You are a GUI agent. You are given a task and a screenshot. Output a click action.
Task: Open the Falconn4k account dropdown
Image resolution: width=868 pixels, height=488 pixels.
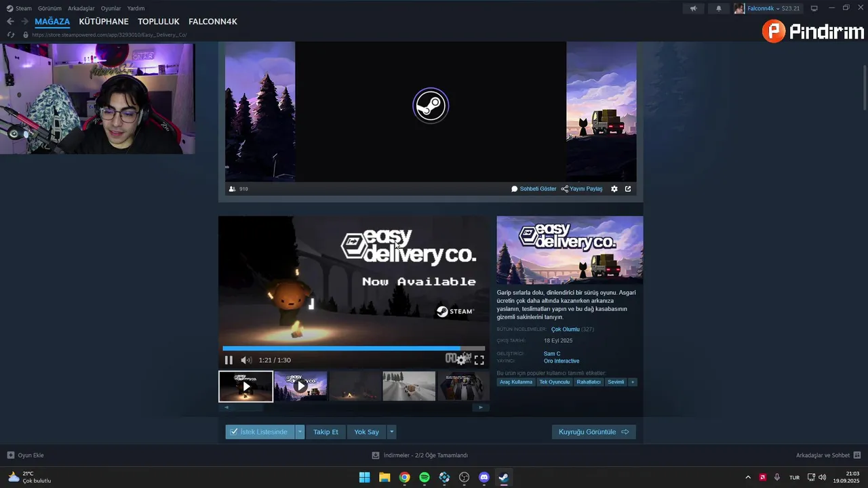tap(767, 8)
